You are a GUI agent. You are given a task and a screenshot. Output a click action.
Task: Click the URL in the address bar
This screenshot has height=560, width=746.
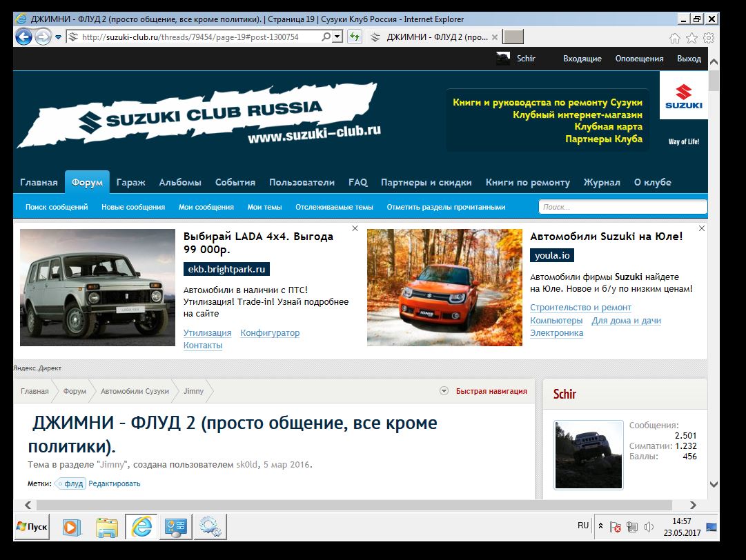190,37
